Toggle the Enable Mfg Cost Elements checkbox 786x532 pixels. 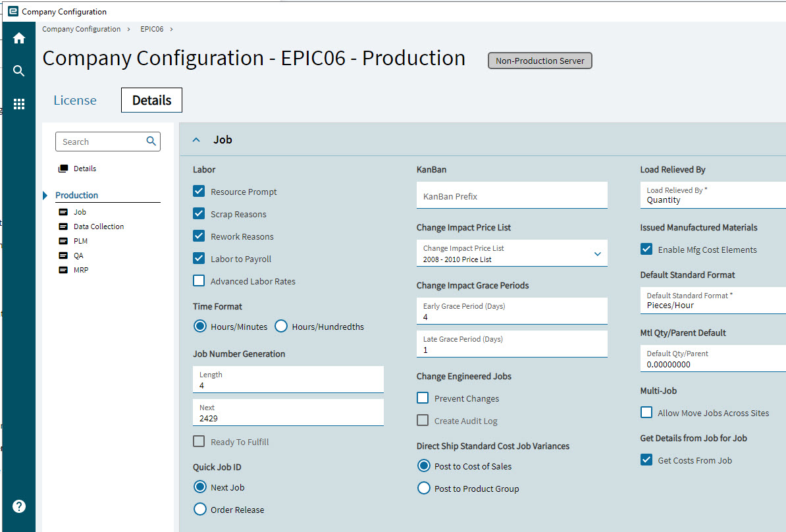click(x=646, y=249)
